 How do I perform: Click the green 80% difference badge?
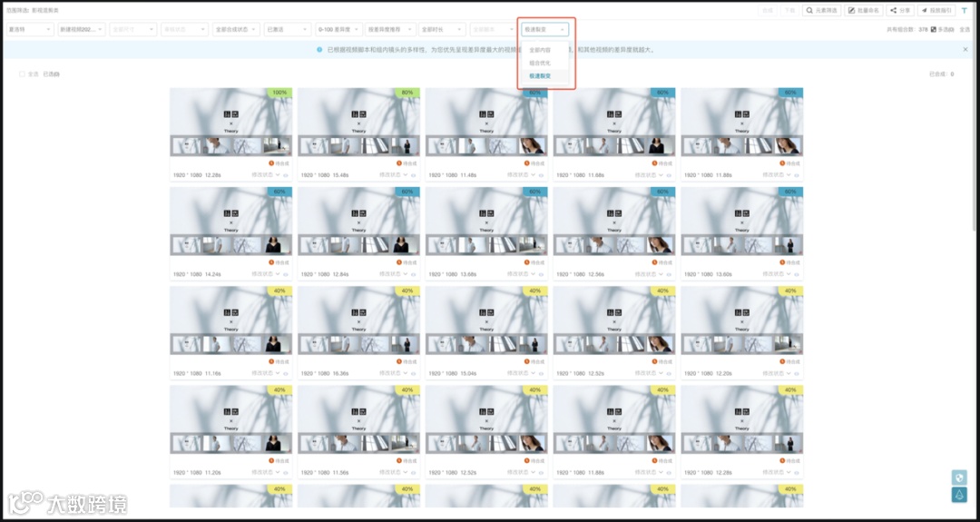[x=407, y=93]
